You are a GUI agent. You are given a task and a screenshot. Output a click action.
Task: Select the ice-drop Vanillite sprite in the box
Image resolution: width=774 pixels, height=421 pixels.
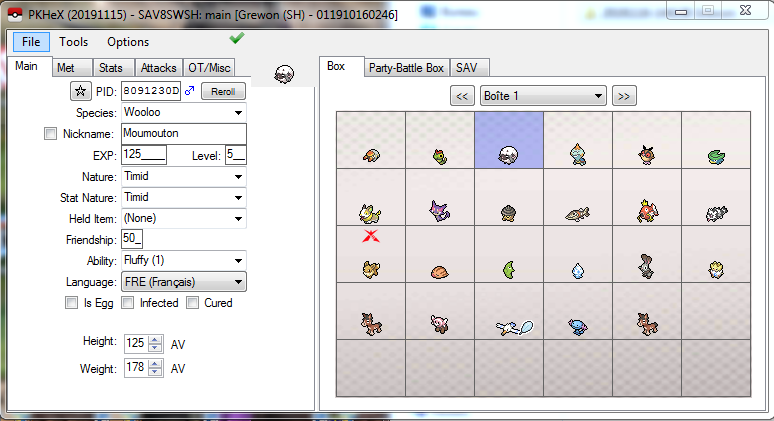pos(578,270)
